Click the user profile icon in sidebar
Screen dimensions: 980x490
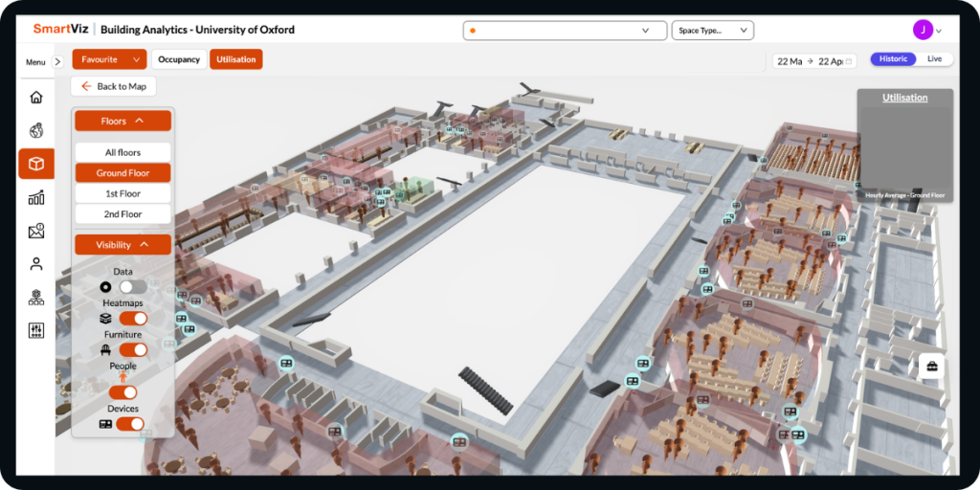click(36, 263)
